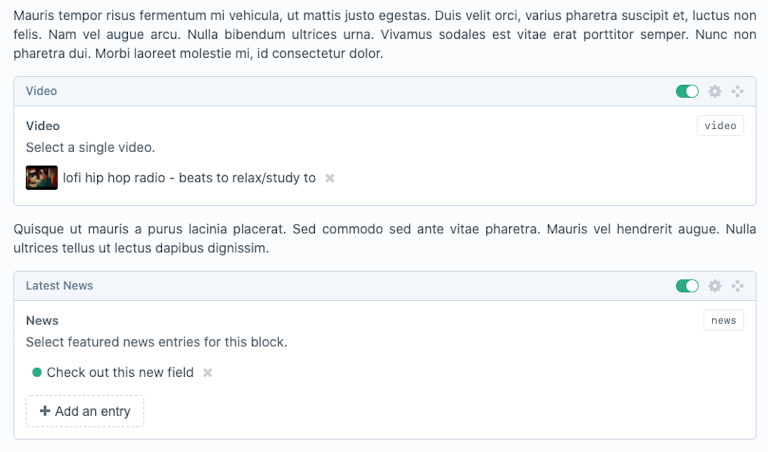Click the 'video' field handle badge
768x452 pixels.
(720, 126)
